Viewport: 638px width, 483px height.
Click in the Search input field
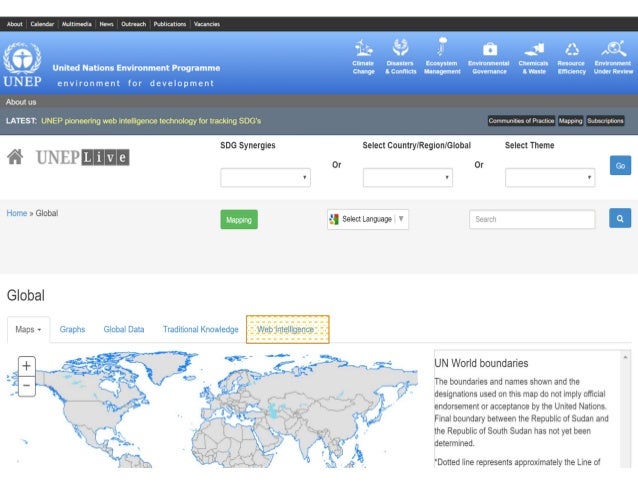[532, 219]
